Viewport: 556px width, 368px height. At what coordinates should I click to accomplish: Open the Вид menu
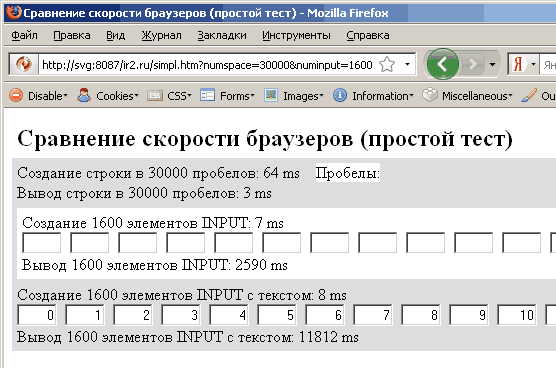(116, 35)
